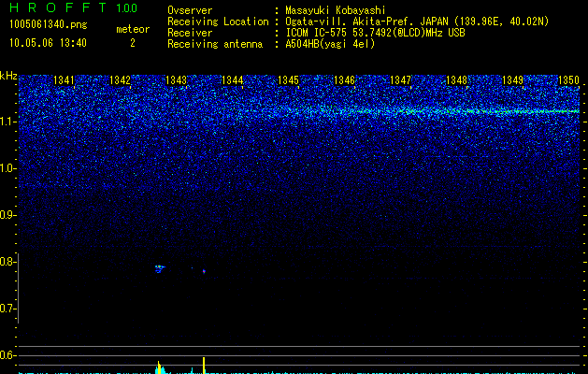
Task: Click the receiver value ICOM IC-575 53.7492 MHz USB
Action: 375,33
